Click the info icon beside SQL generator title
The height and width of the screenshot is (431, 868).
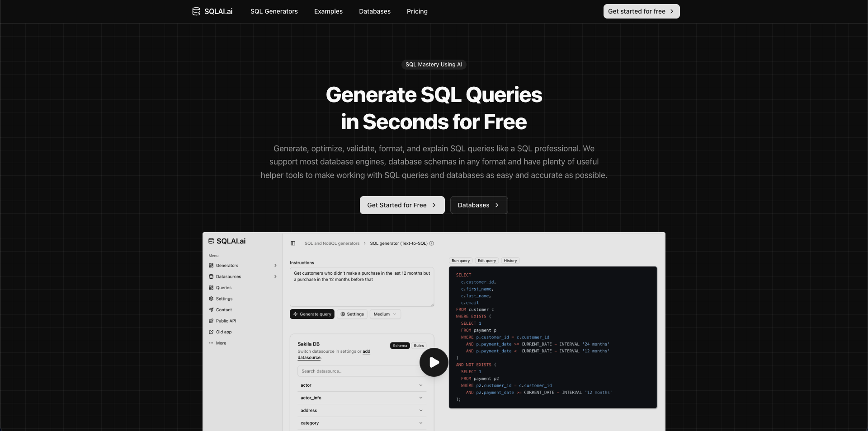pyautogui.click(x=432, y=244)
